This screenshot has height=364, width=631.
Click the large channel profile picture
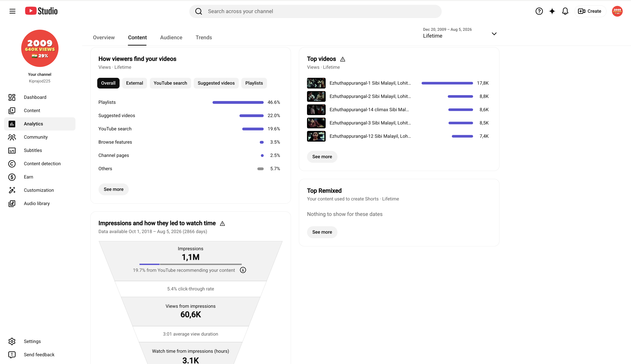tap(40, 48)
